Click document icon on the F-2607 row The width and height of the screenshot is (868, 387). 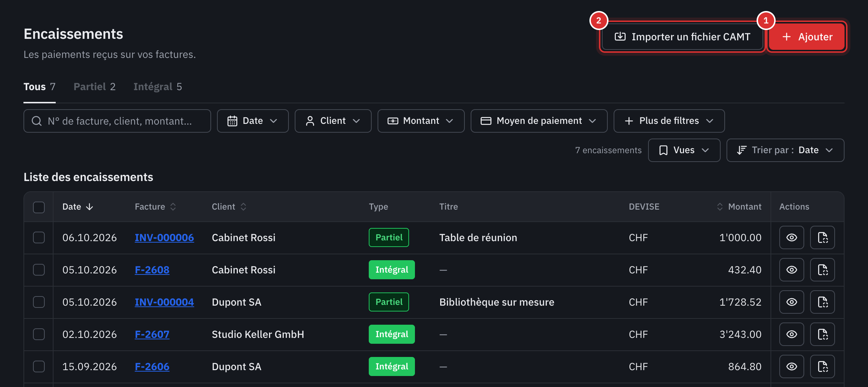tap(822, 334)
